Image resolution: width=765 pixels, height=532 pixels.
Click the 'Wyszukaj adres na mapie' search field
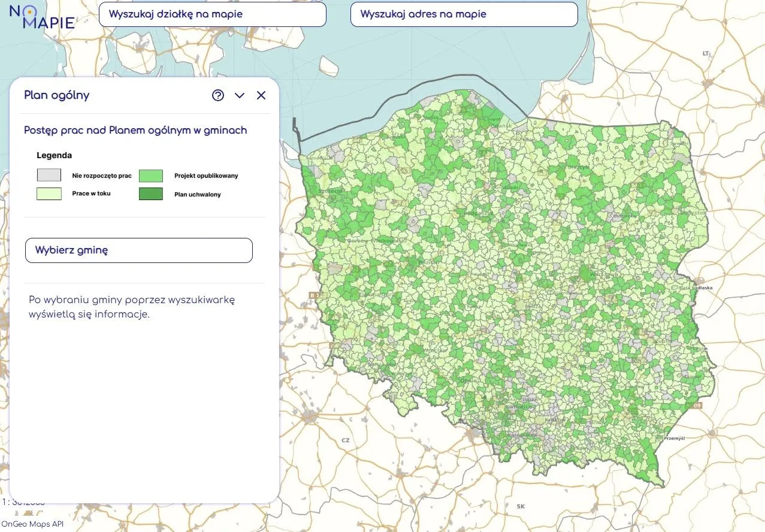[464, 14]
